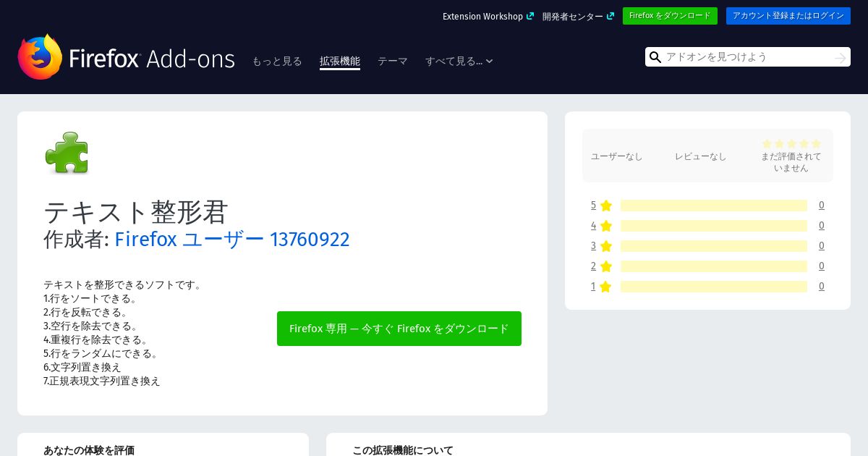Click the 2-star rating bar
The width and height of the screenshot is (868, 456).
(x=714, y=266)
